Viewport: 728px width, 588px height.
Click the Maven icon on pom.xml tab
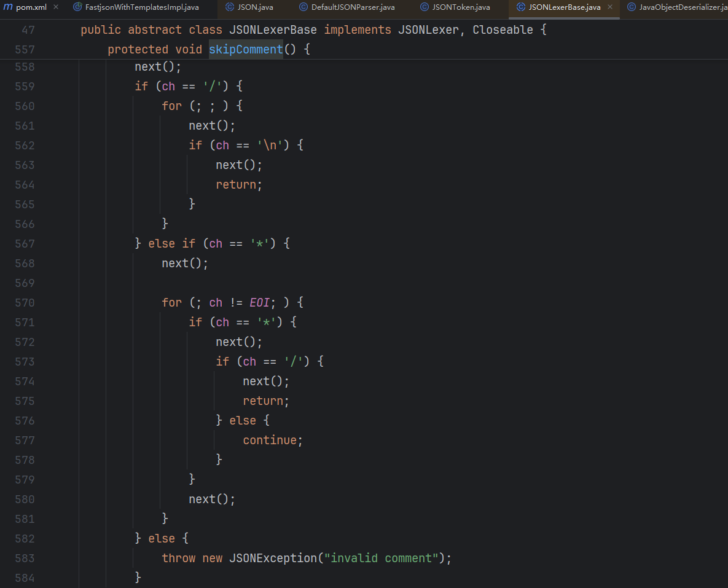8,7
